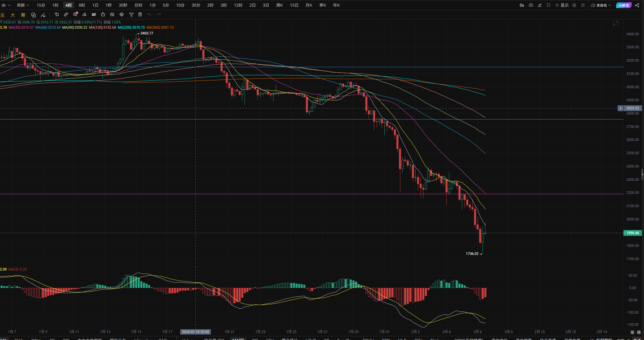Click the zoom magnifier with red dot
Viewport: 644px width, 340px height.
tap(76, 14)
